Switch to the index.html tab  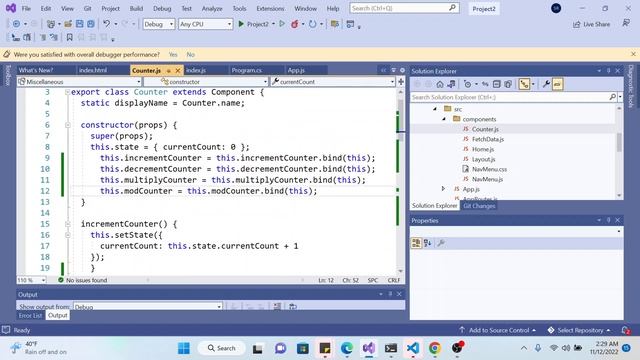coord(93,70)
